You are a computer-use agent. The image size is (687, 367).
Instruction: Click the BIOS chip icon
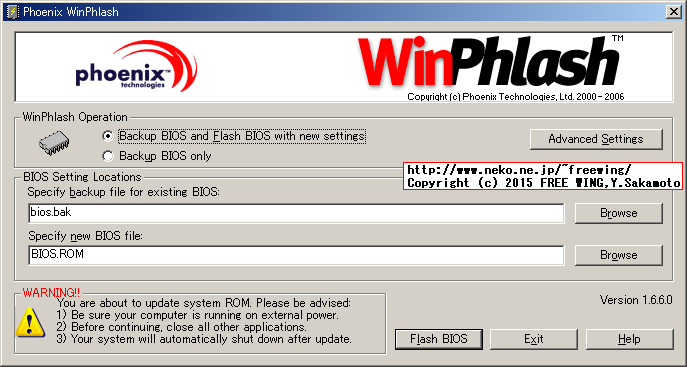(54, 143)
